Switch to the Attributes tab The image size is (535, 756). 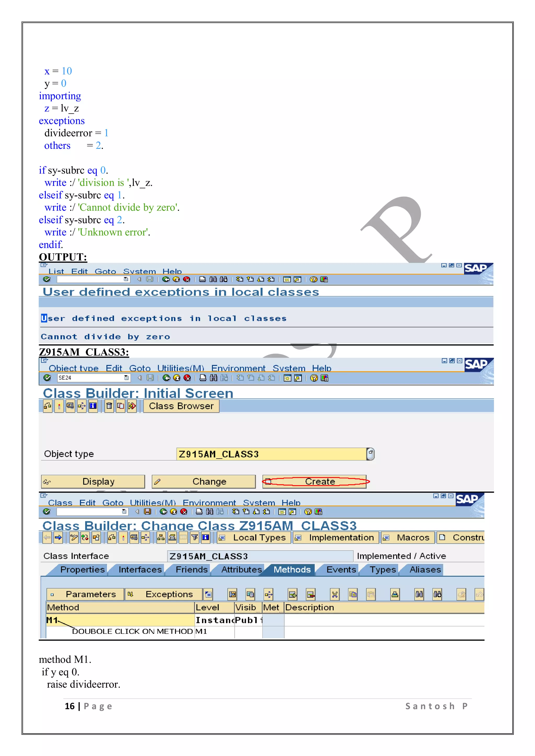pyautogui.click(x=241, y=570)
